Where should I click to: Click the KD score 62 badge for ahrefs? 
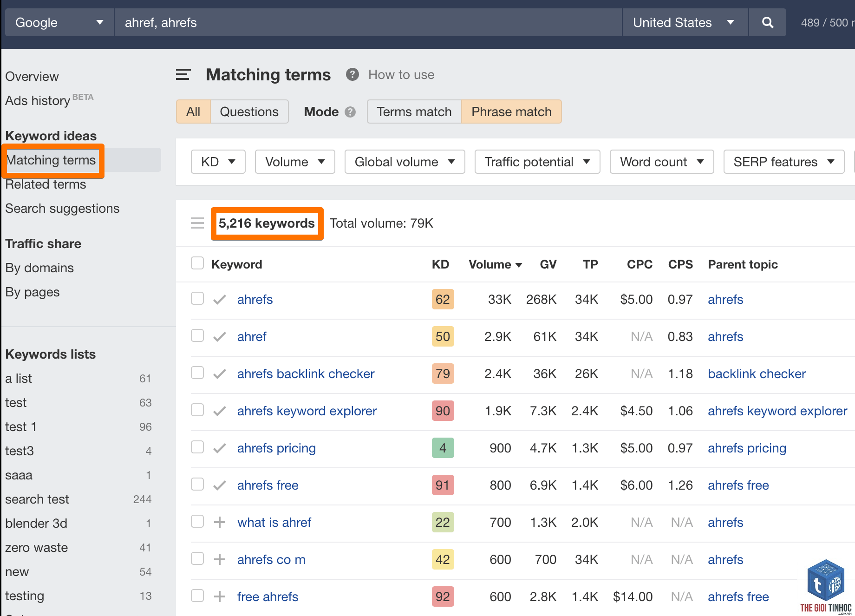click(x=443, y=299)
